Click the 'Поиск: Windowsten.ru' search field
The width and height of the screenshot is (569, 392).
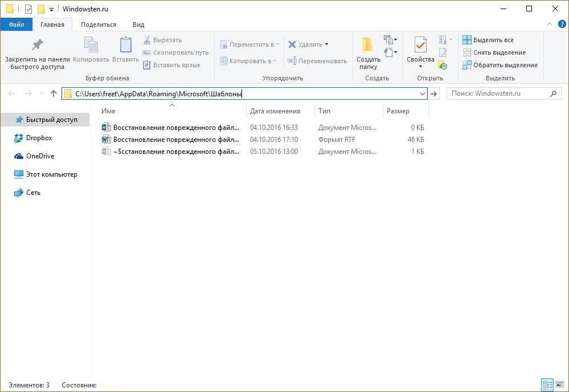498,93
